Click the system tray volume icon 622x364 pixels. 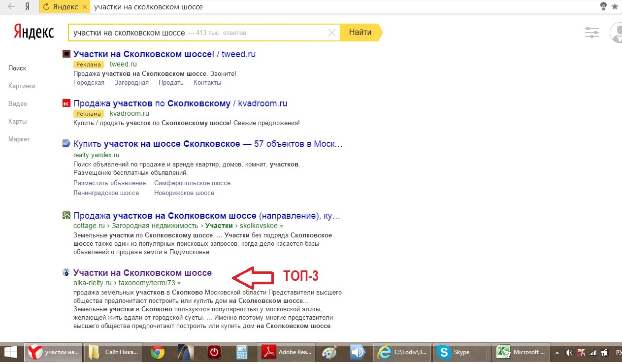coord(569,353)
